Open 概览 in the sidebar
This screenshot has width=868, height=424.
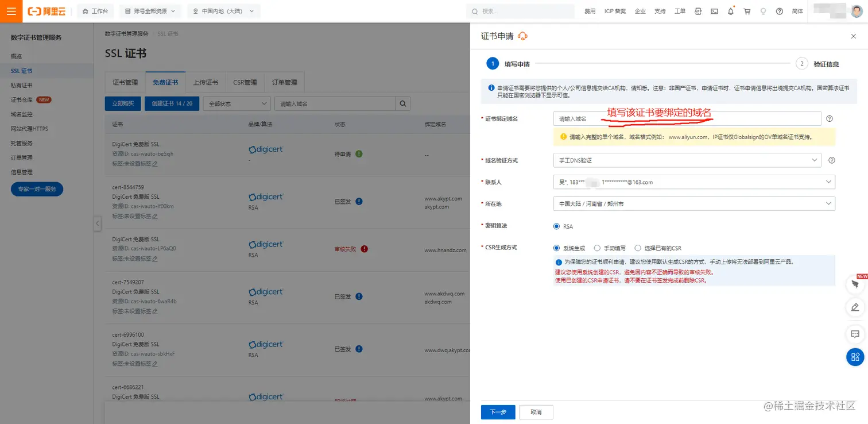17,56
